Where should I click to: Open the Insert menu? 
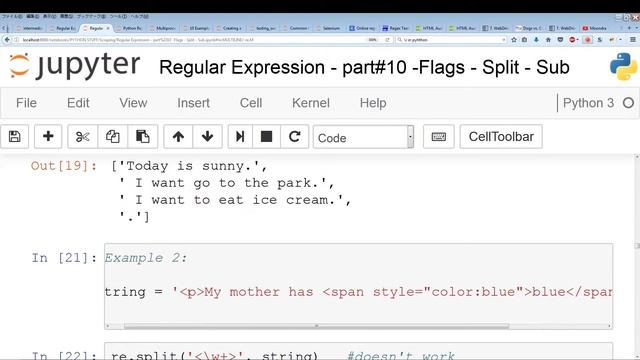tap(193, 103)
